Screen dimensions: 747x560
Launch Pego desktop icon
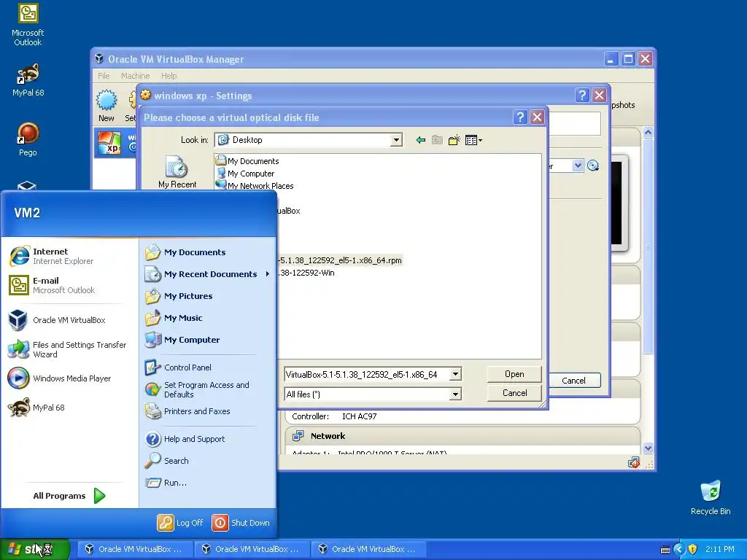point(28,139)
